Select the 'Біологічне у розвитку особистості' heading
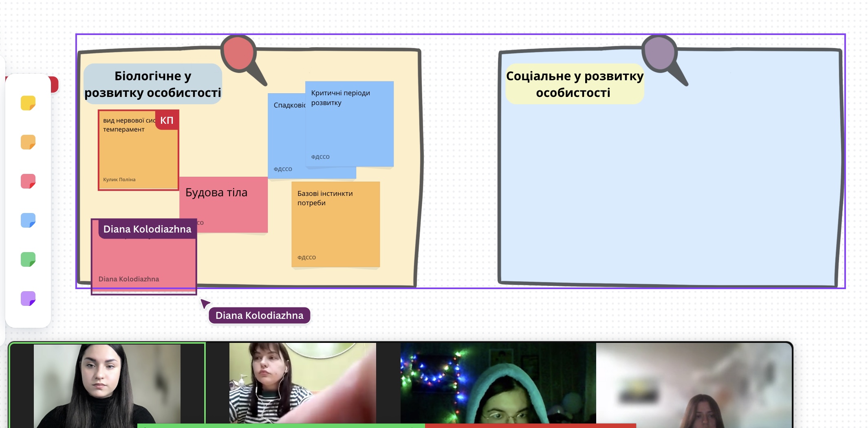 pyautogui.click(x=153, y=84)
